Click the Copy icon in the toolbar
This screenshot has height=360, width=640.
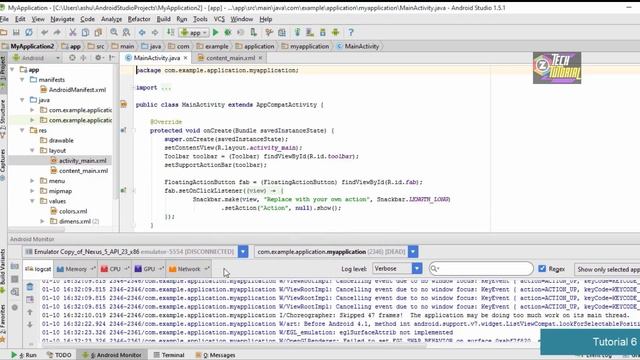[x=85, y=33]
